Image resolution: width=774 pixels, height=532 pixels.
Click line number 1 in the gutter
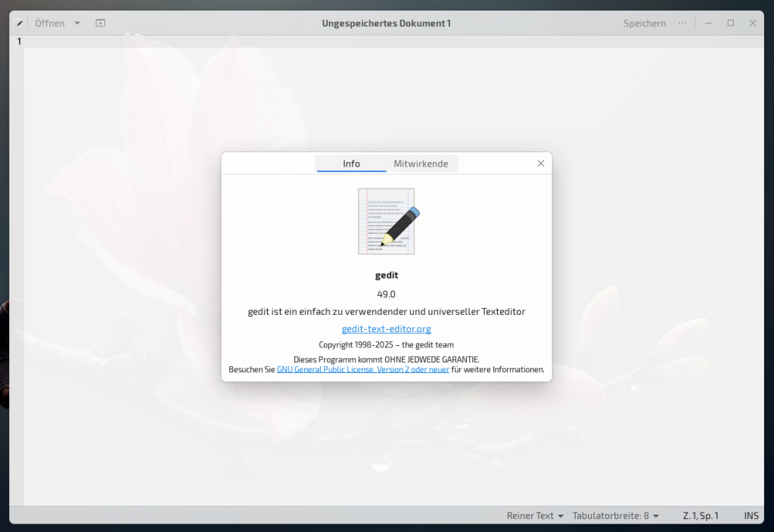point(19,42)
